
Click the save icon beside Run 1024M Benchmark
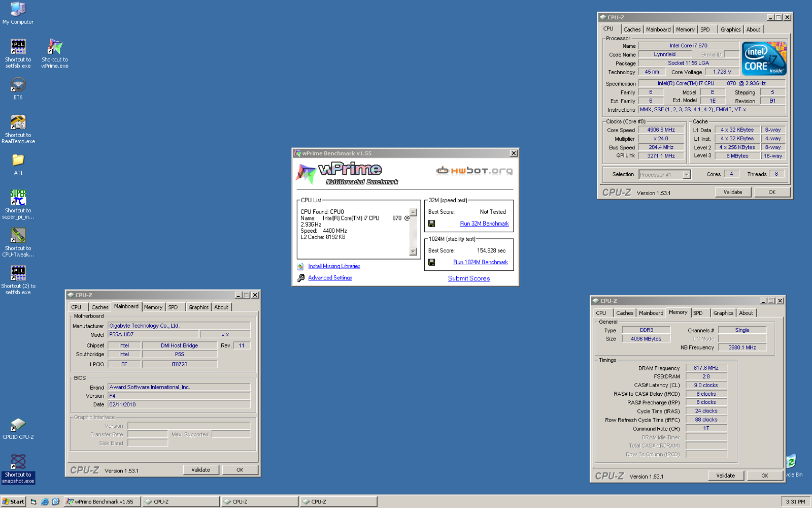tap(431, 262)
